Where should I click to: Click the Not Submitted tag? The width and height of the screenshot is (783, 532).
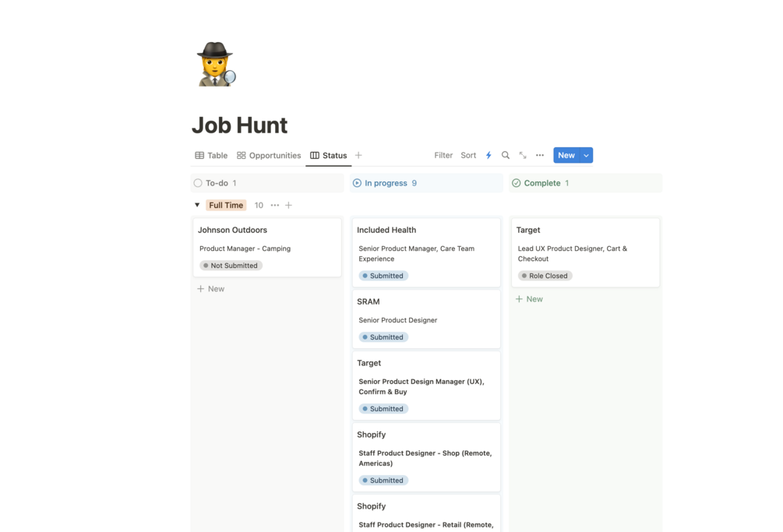(231, 266)
